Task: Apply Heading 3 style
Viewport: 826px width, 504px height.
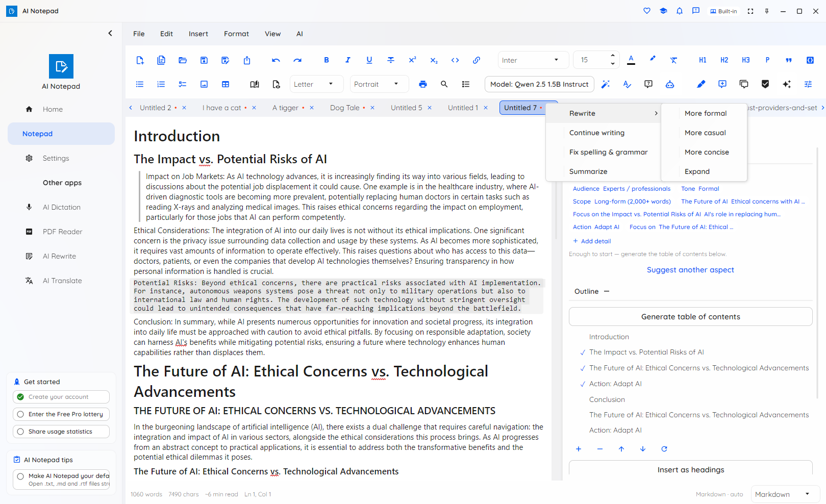Action: pyautogui.click(x=745, y=60)
